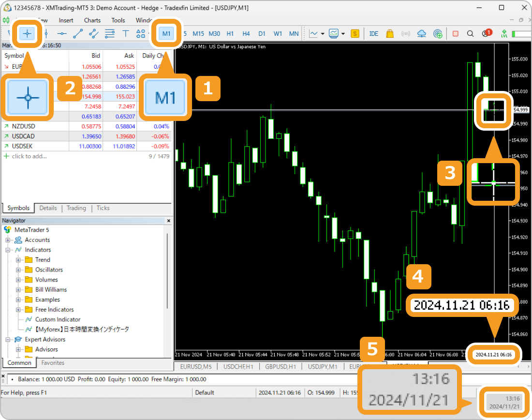
Task: Expand the Accounts tree node
Action: coord(8,240)
